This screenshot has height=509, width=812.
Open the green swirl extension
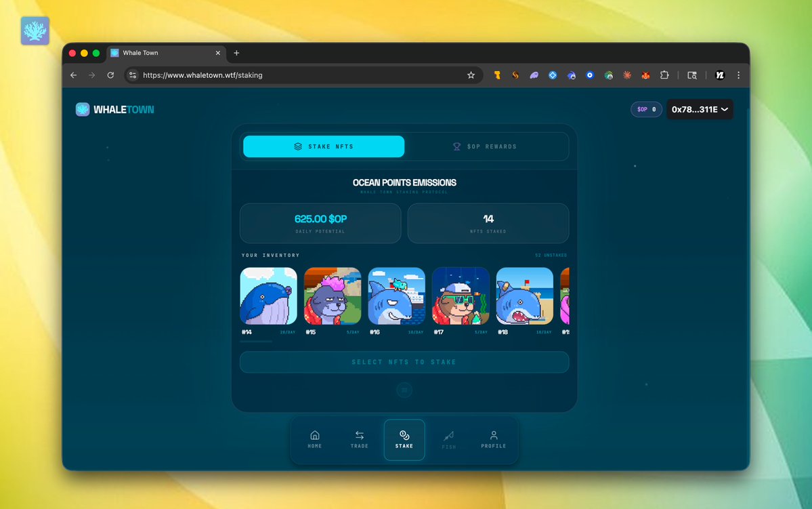[x=608, y=75]
